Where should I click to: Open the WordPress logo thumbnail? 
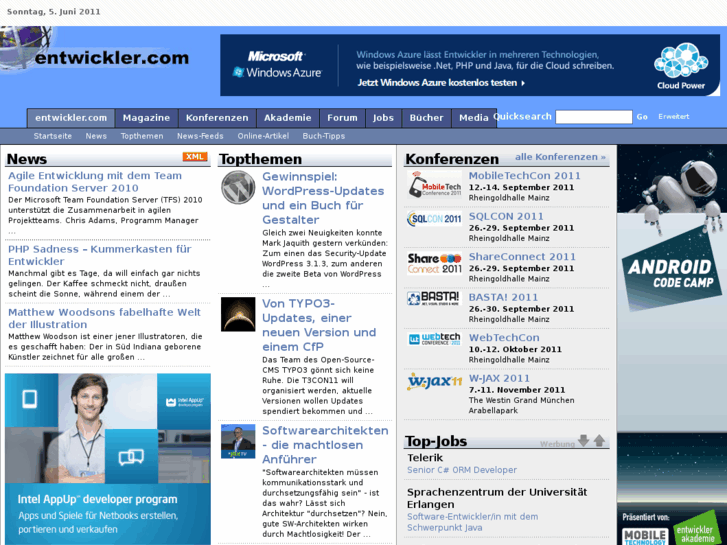pos(238,187)
